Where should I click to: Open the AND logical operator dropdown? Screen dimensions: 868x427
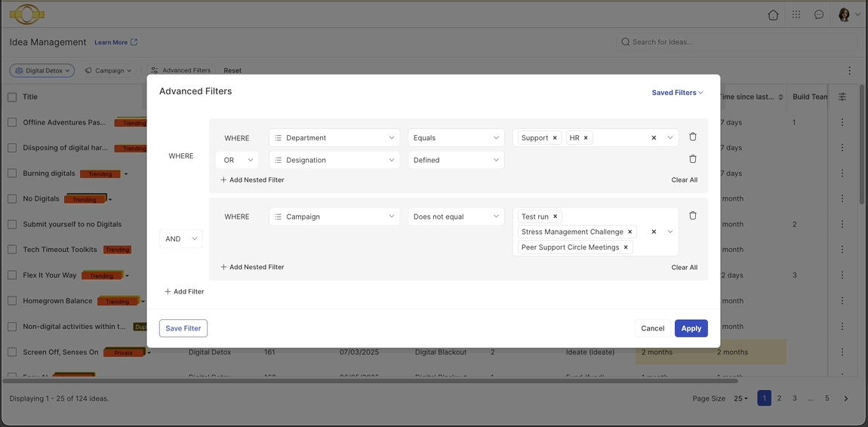(x=181, y=239)
